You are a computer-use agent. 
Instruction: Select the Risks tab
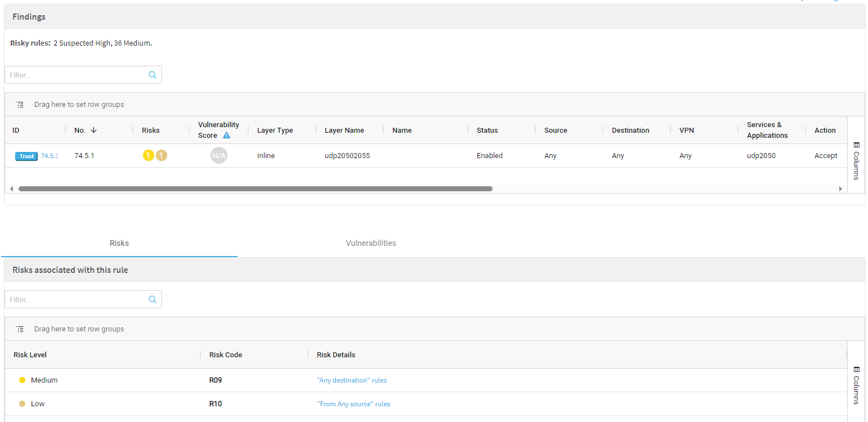[119, 243]
